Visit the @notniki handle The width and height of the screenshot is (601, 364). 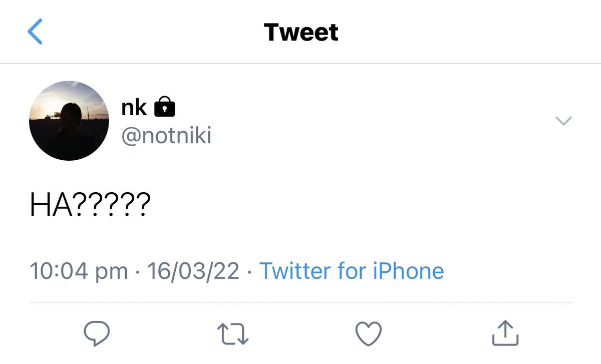[166, 136]
